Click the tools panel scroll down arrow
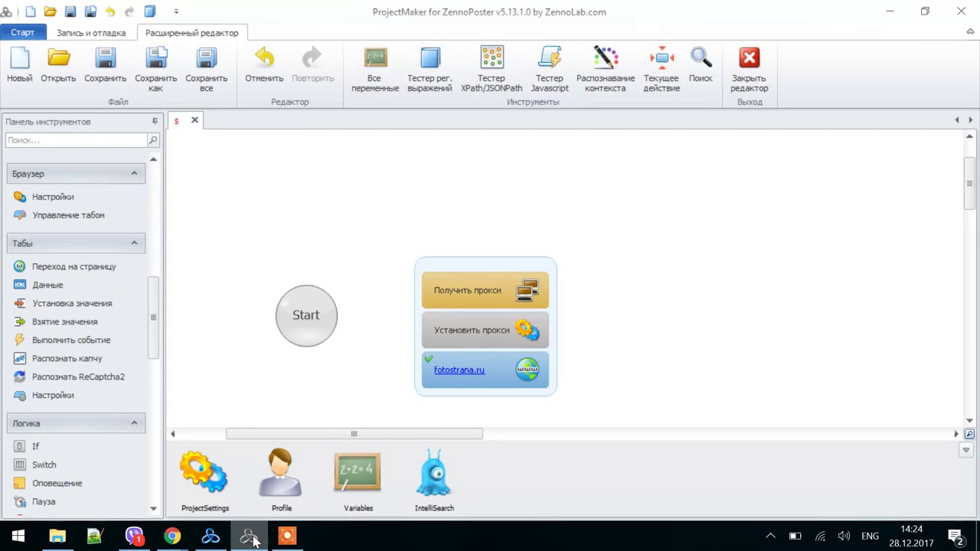This screenshot has height=551, width=980. point(153,508)
